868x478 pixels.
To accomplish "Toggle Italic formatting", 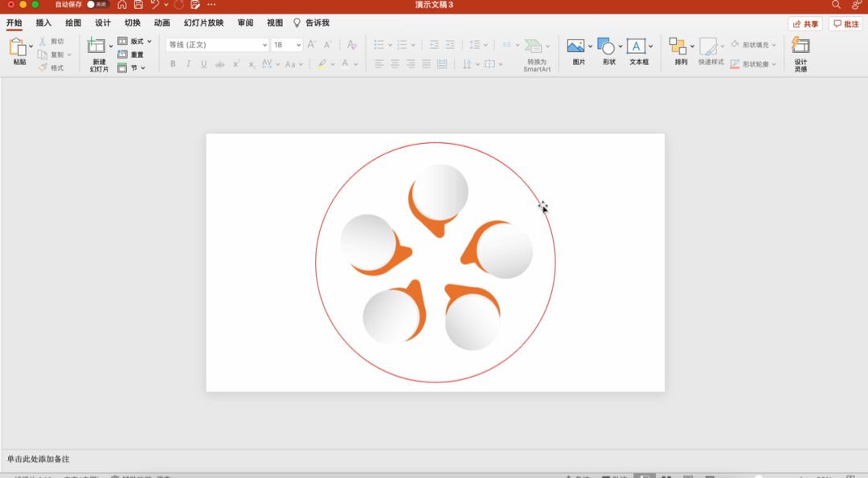I will coord(188,64).
